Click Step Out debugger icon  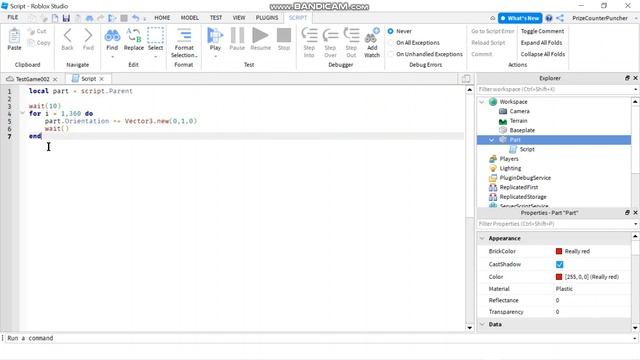351,36
